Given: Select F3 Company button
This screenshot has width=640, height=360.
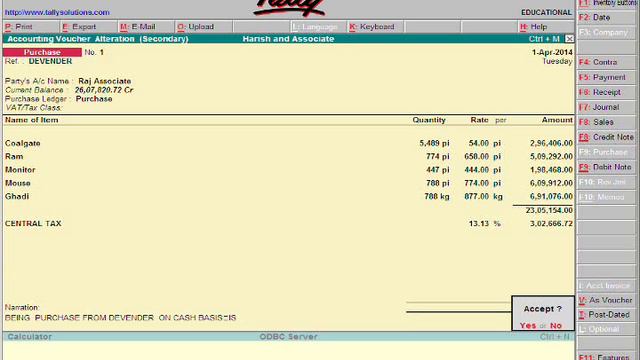Looking at the screenshot, I should point(606,32).
